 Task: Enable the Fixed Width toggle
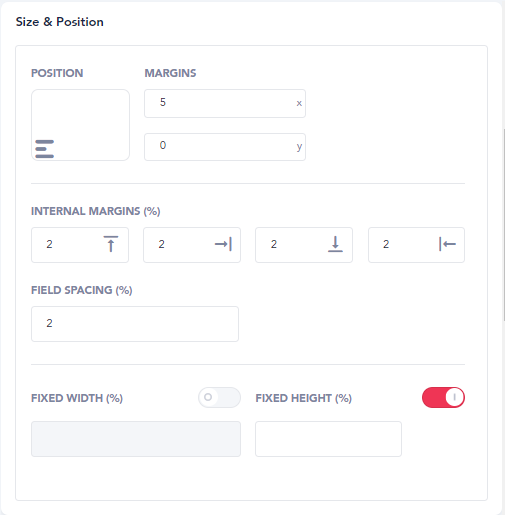point(219,397)
